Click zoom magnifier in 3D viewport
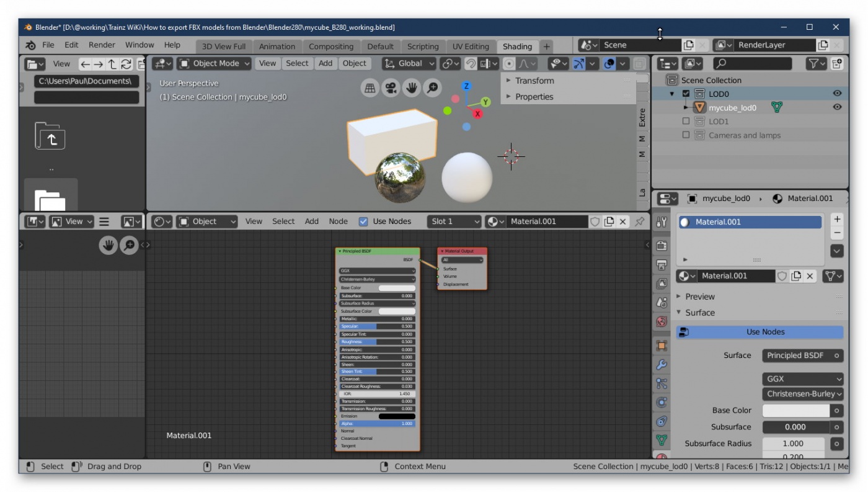This screenshot has width=868, height=492. (432, 88)
